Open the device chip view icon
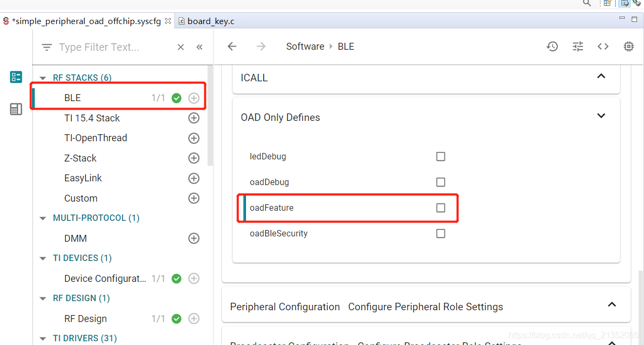Viewport: 644px width, 345px height. point(628,47)
